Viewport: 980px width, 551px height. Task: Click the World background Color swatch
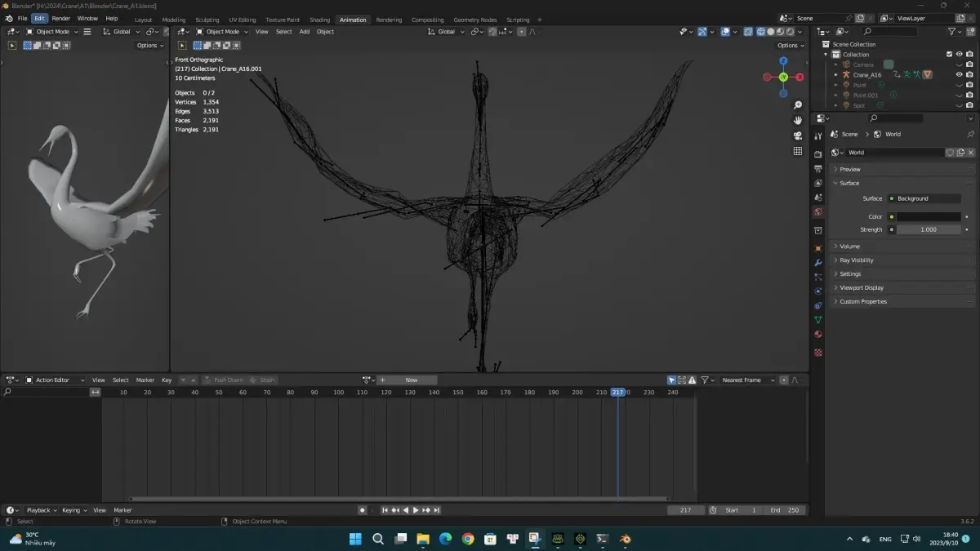pyautogui.click(x=929, y=217)
